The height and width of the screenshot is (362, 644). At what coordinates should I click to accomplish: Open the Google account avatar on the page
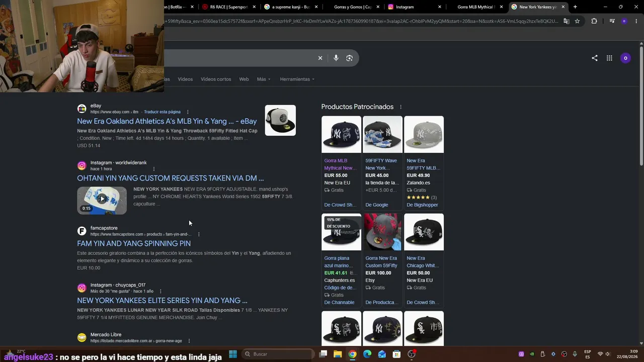point(625,58)
